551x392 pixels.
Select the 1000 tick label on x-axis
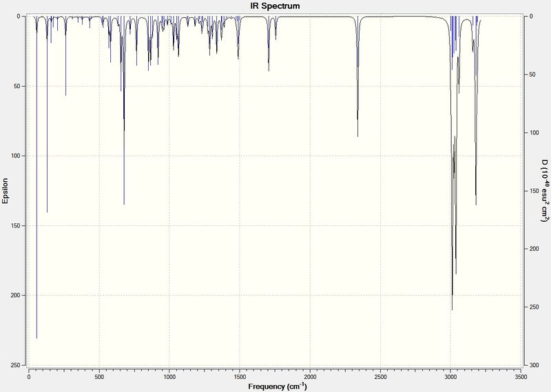click(169, 377)
